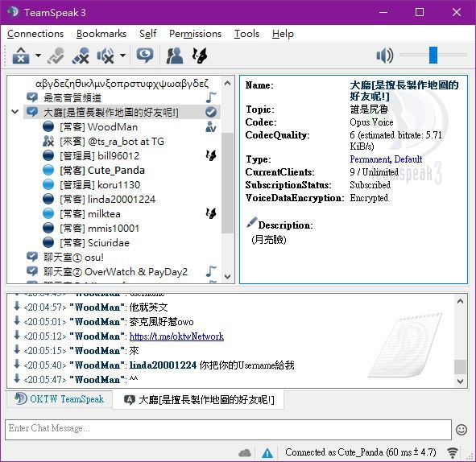The width and height of the screenshot is (476, 462).
Task: Mute speakers using toolbar icon
Action: point(106,56)
